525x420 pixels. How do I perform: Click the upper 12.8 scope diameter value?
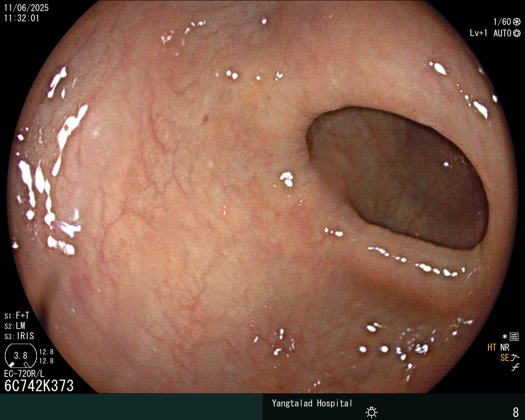click(x=46, y=352)
